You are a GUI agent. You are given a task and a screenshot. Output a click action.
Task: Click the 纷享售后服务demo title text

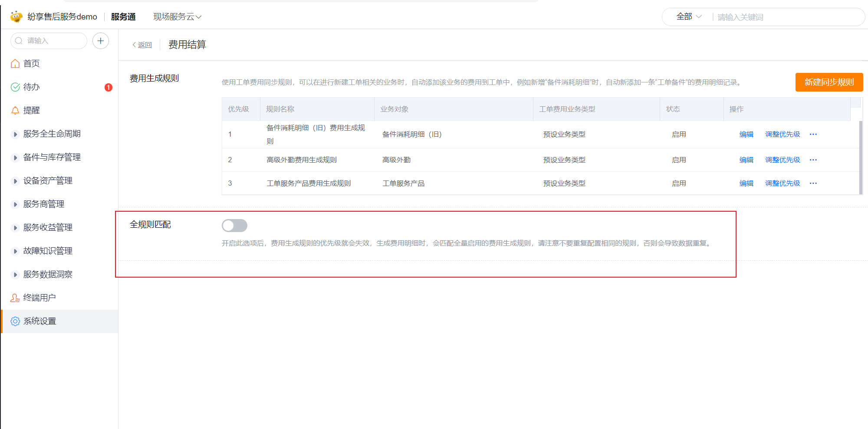62,16
